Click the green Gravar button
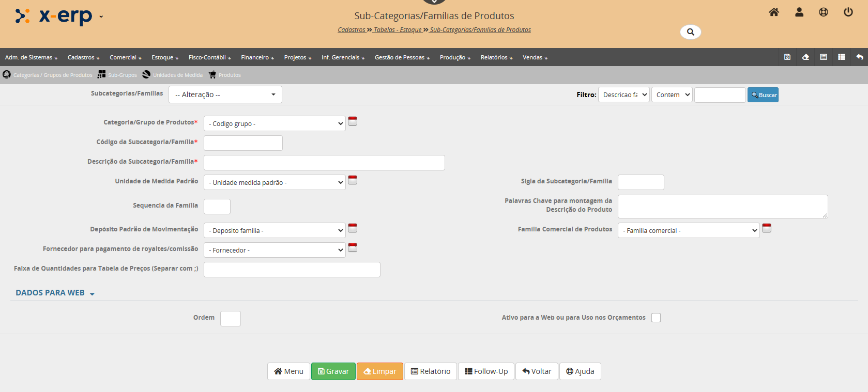868x392 pixels. coord(333,371)
